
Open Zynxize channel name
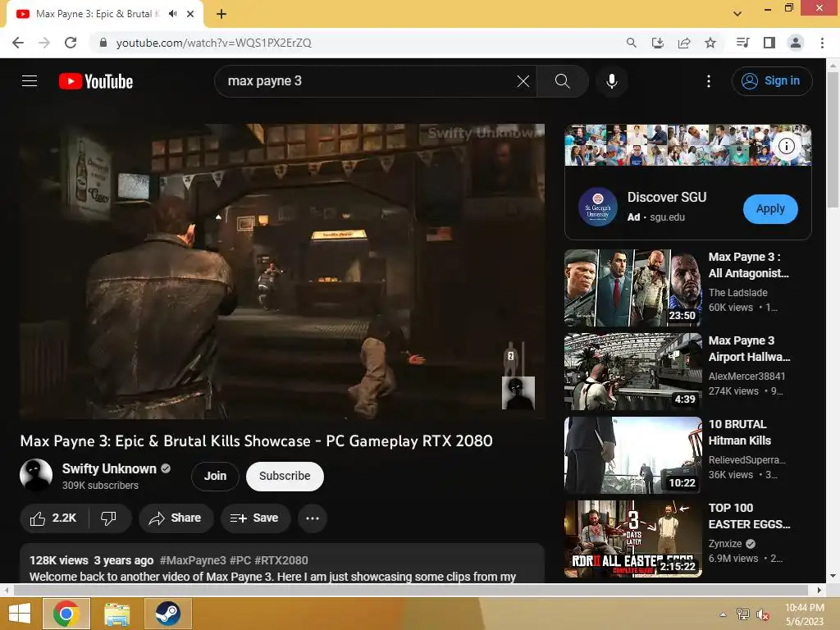click(x=725, y=543)
